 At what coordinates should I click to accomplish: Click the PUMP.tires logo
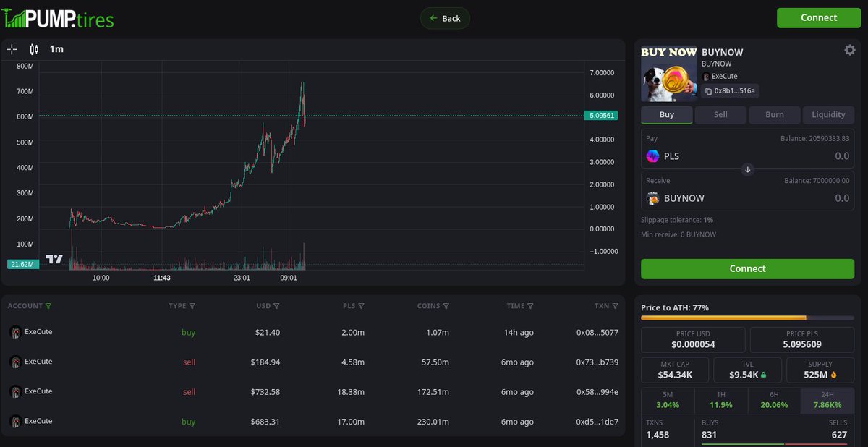click(58, 18)
